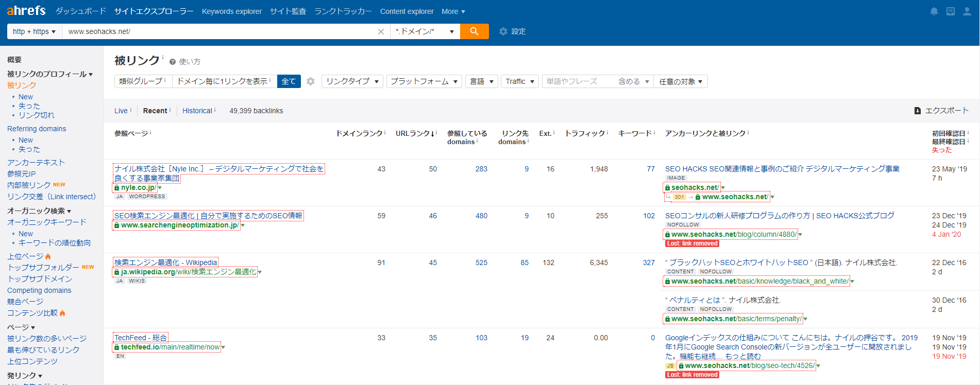Click the help icon beside 使い方
980x385 pixels.
coord(173,62)
